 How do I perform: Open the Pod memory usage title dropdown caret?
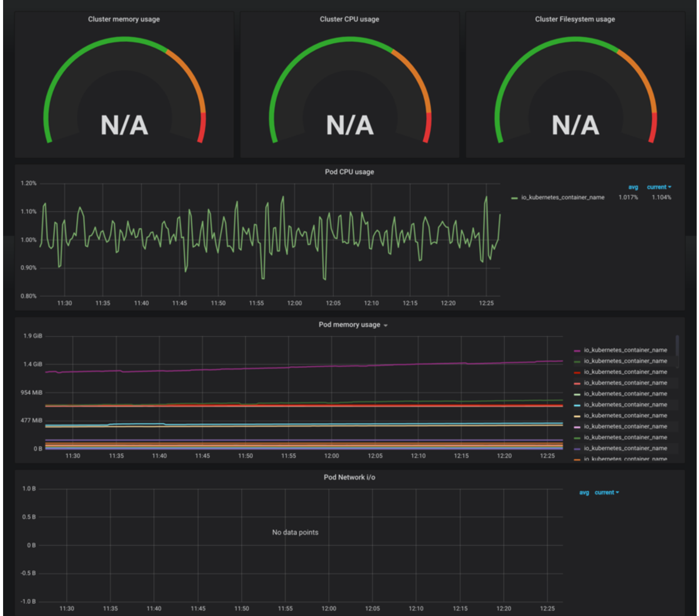(x=386, y=325)
